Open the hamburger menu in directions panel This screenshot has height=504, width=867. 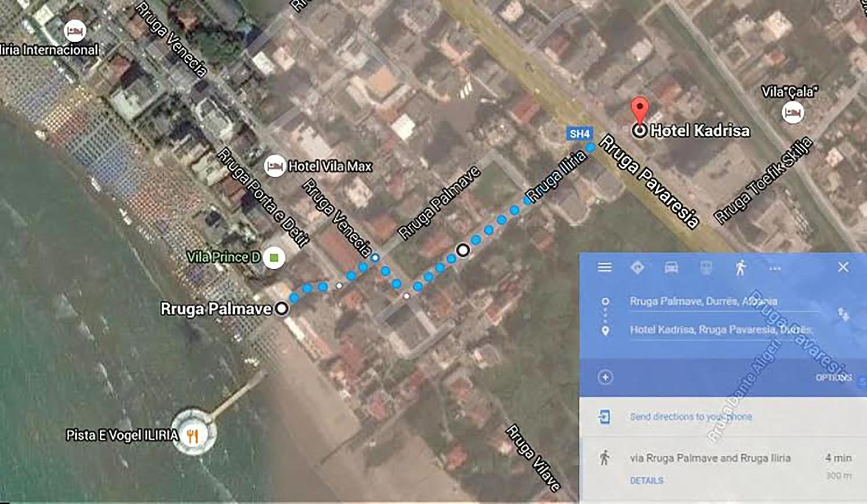[x=604, y=267]
